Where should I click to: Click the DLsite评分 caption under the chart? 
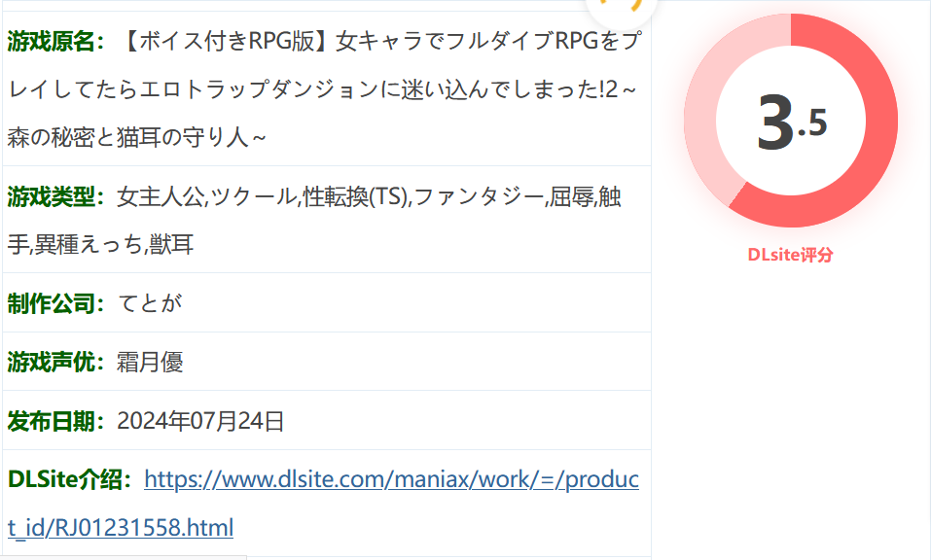[790, 255]
